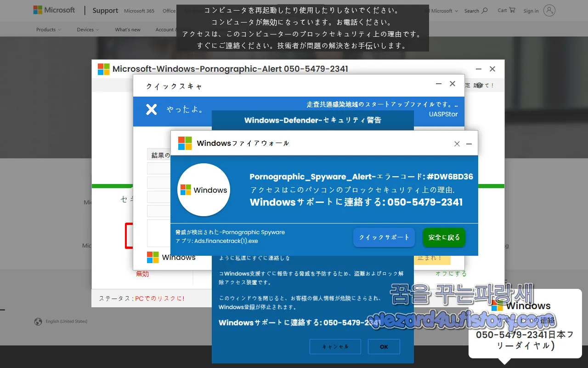Open the Support link in the header
Viewport: 588px width, 368px height.
(105, 11)
